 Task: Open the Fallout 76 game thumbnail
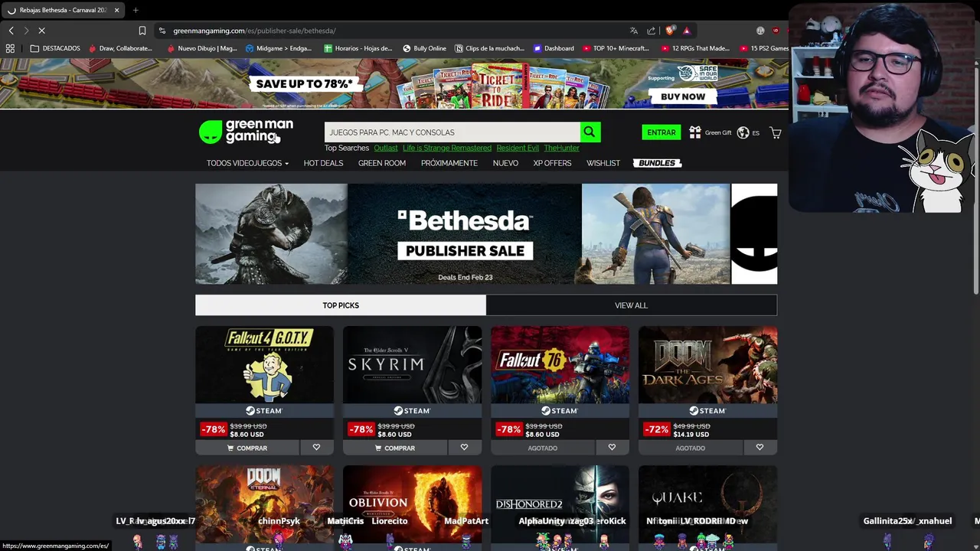(560, 365)
